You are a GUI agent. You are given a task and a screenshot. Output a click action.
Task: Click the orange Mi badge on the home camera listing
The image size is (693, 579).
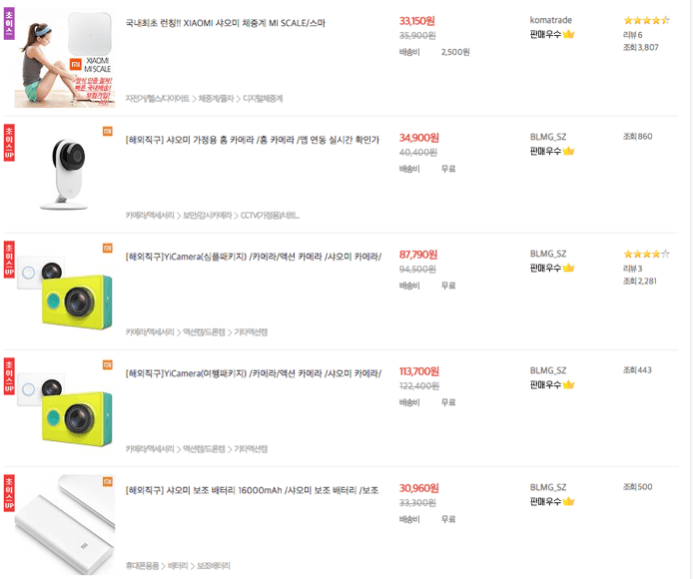pos(107,131)
